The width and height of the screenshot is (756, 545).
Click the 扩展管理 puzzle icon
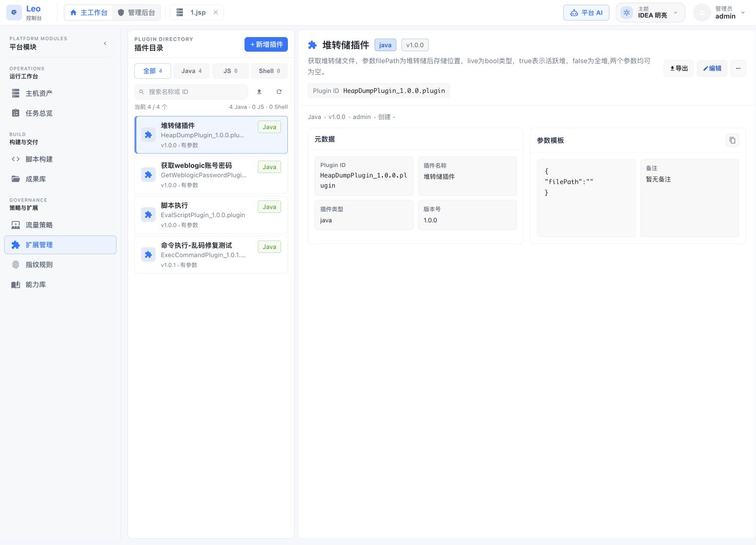coord(16,245)
